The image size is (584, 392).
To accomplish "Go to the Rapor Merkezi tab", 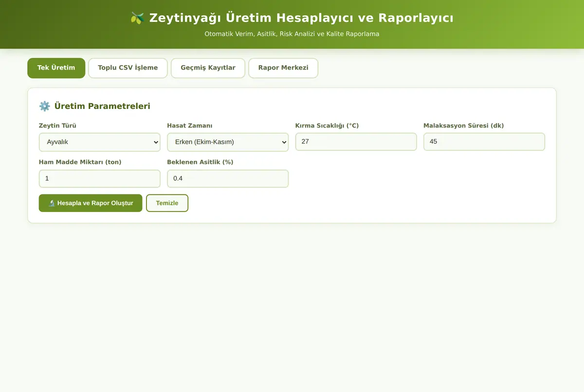I will [x=283, y=68].
